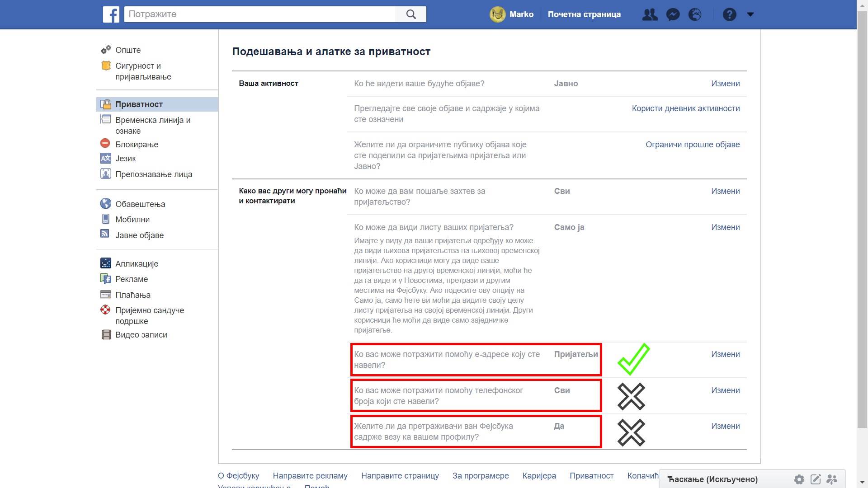Open the За програмере footer link

point(481,475)
